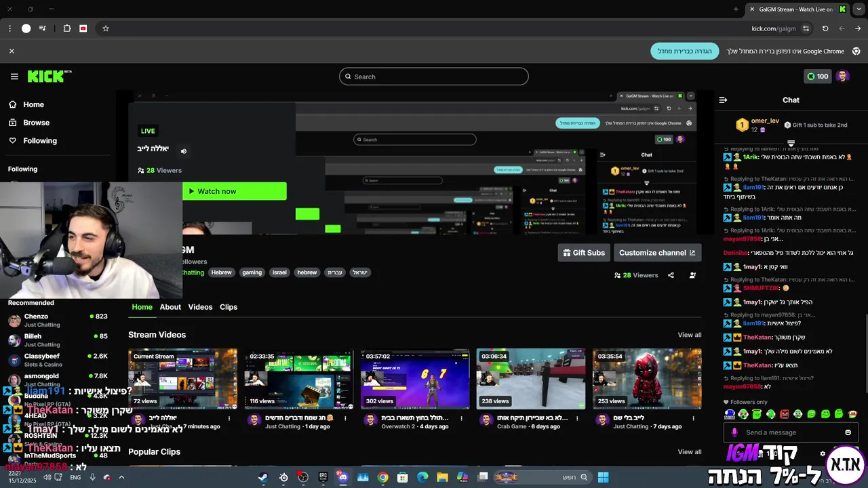Open the Home icon in Kick sidebar
This screenshot has width=868, height=488.
12,104
